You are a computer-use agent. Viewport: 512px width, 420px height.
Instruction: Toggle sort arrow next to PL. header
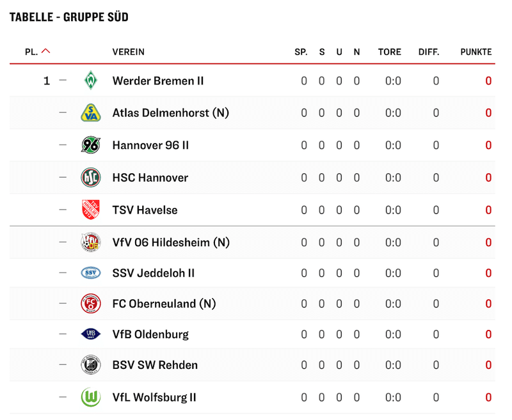point(46,51)
